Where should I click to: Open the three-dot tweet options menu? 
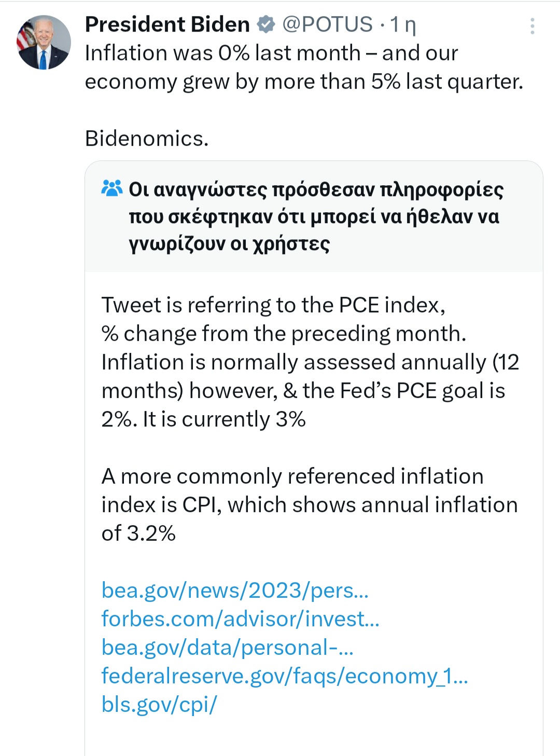point(532,26)
